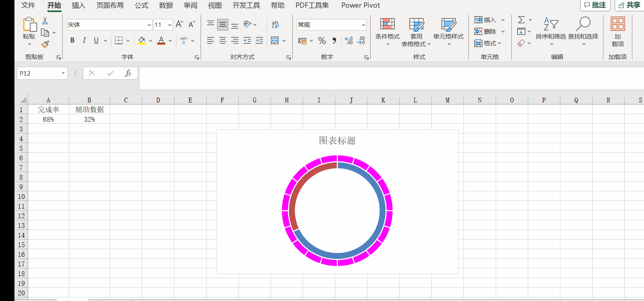This screenshot has width=644, height=301.
Task: Open the font name 宋体 combo box
Action: 109,25
